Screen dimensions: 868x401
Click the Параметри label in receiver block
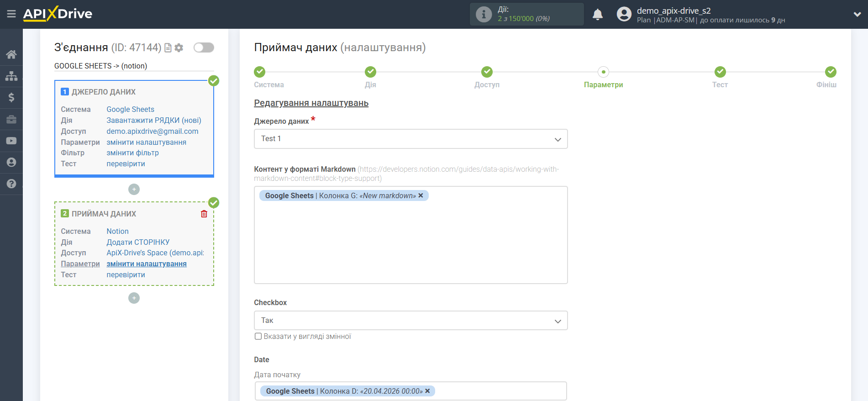80,264
